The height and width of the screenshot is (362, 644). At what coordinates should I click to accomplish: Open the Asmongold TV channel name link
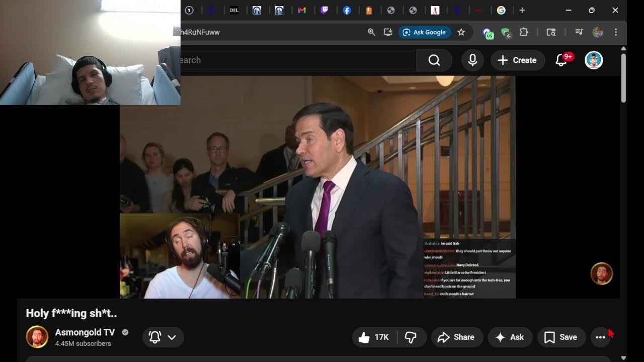click(x=85, y=332)
